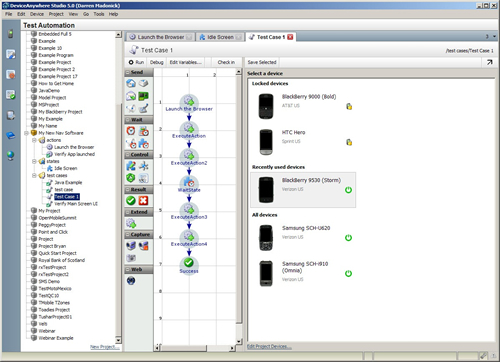Click power icon for Samsung SCH-i910 (Omnia)
500x362 pixels.
(x=348, y=273)
